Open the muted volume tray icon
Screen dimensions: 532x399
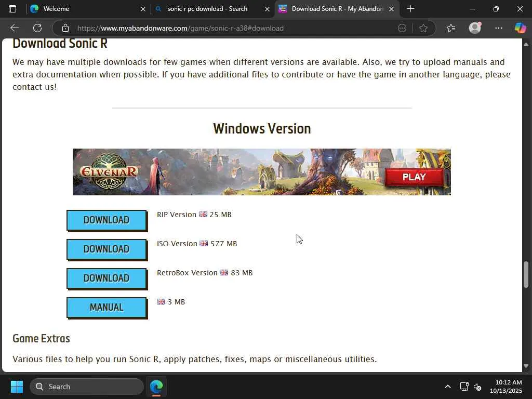(x=478, y=387)
